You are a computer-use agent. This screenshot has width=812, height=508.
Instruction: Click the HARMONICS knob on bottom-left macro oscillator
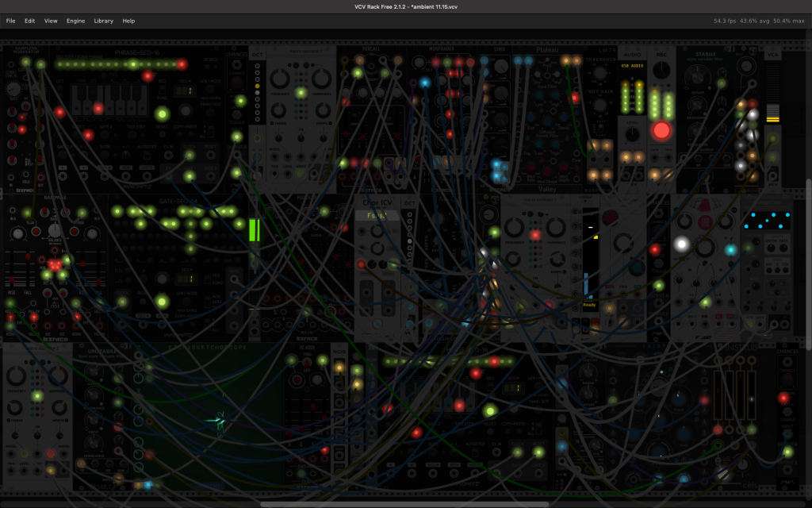tap(59, 376)
